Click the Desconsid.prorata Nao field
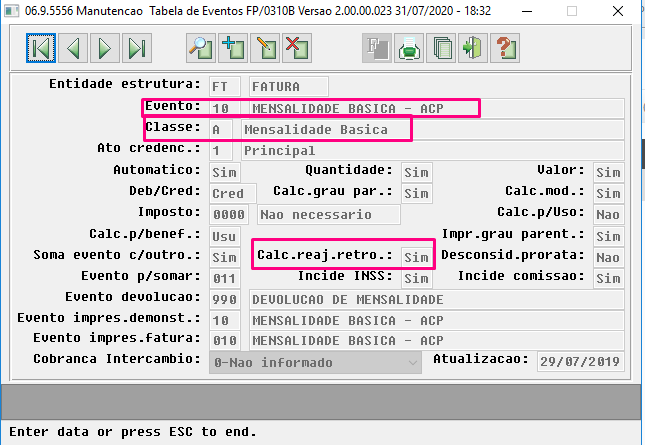Screen dimensions: 645x445 point(609,257)
